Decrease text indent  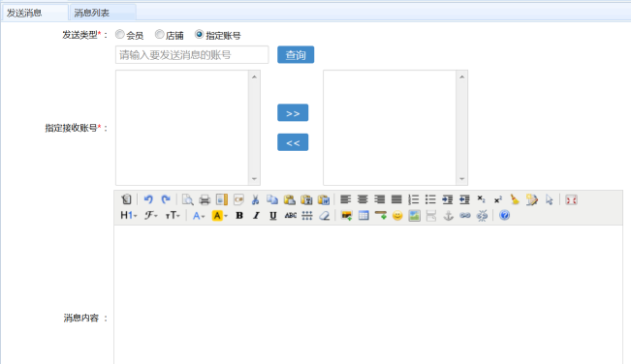pos(464,199)
